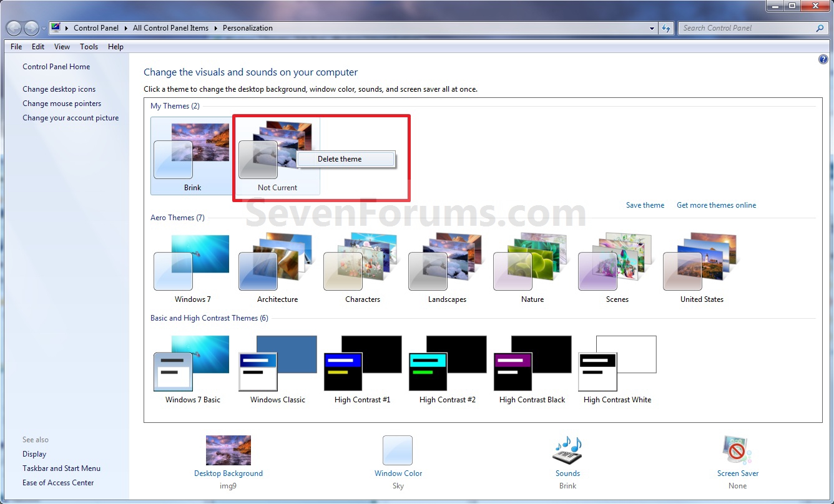
Task: Open Desktop Background settings icon
Action: coord(228,450)
